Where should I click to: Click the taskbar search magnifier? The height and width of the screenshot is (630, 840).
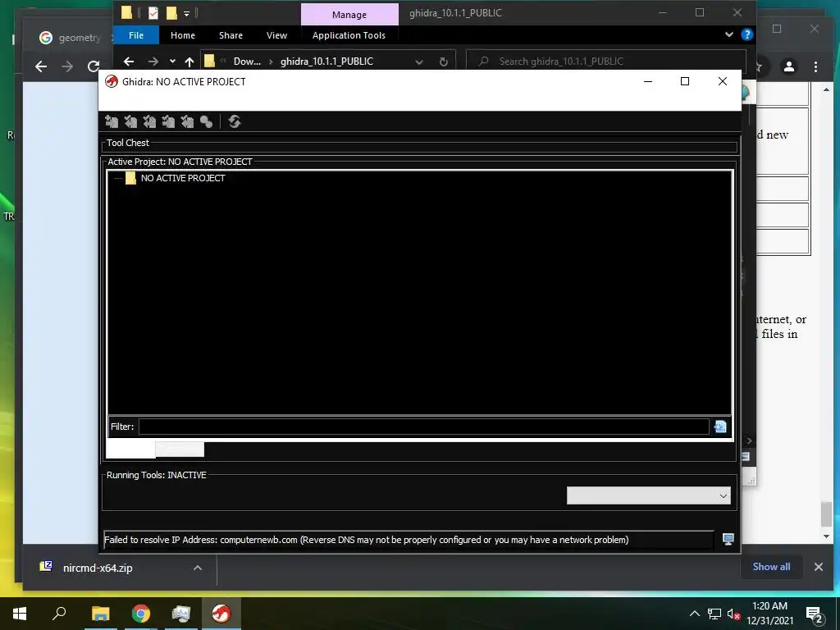click(x=59, y=614)
